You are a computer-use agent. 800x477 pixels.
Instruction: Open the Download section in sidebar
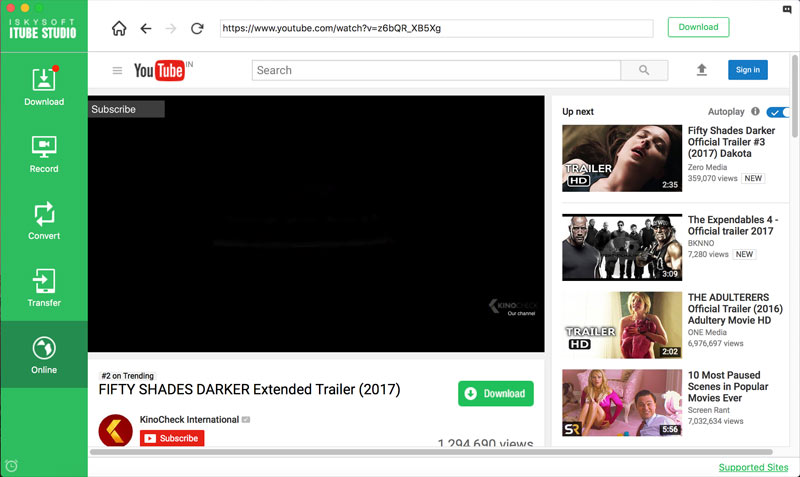pyautogui.click(x=44, y=87)
